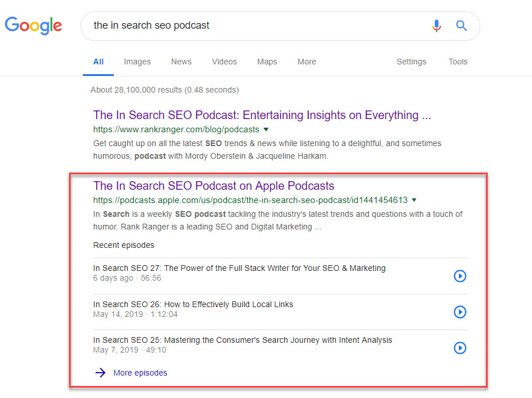532x398 pixels.
Task: Open search Settings menu
Action: coord(411,62)
